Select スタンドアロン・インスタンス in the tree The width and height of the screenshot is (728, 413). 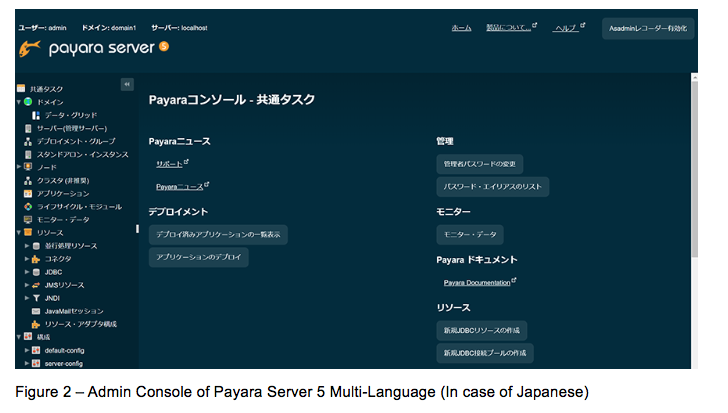tap(83, 154)
